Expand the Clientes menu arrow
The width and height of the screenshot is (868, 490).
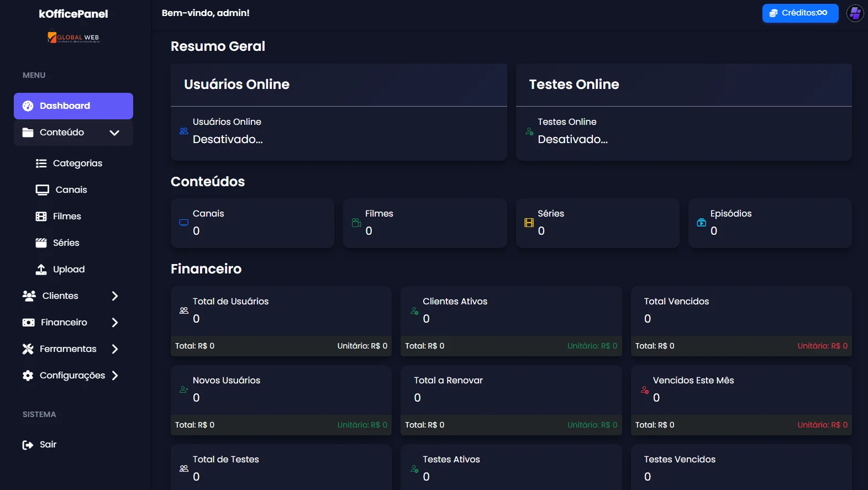click(114, 296)
